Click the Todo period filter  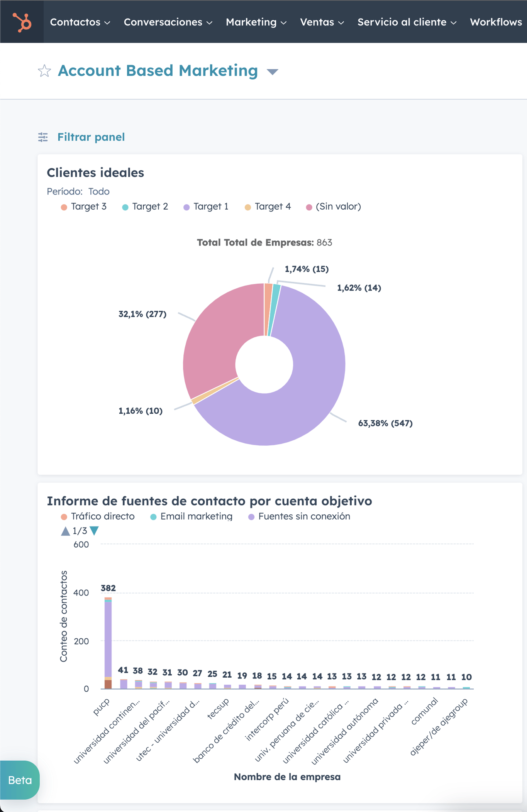(99, 191)
